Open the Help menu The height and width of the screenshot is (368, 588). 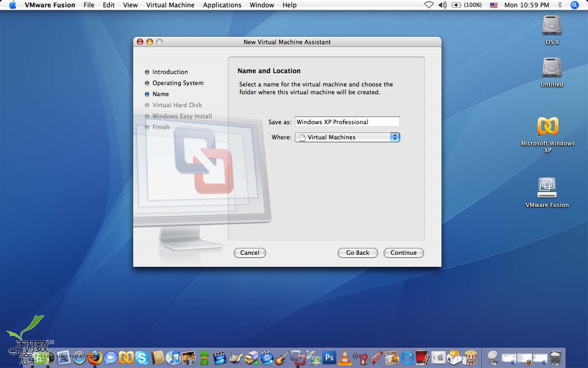pos(289,5)
